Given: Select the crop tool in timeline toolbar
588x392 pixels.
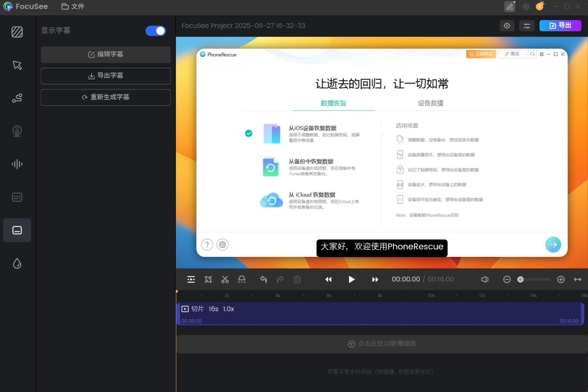Looking at the screenshot, I should (208, 279).
